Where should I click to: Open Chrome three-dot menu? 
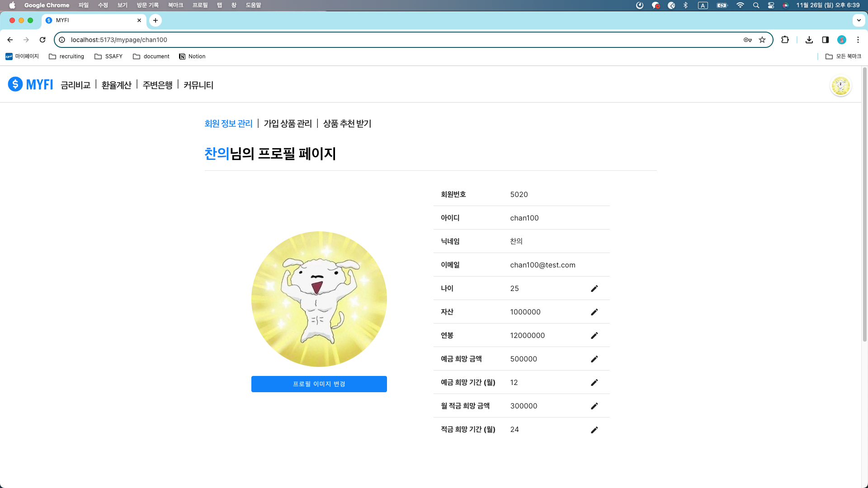click(858, 40)
